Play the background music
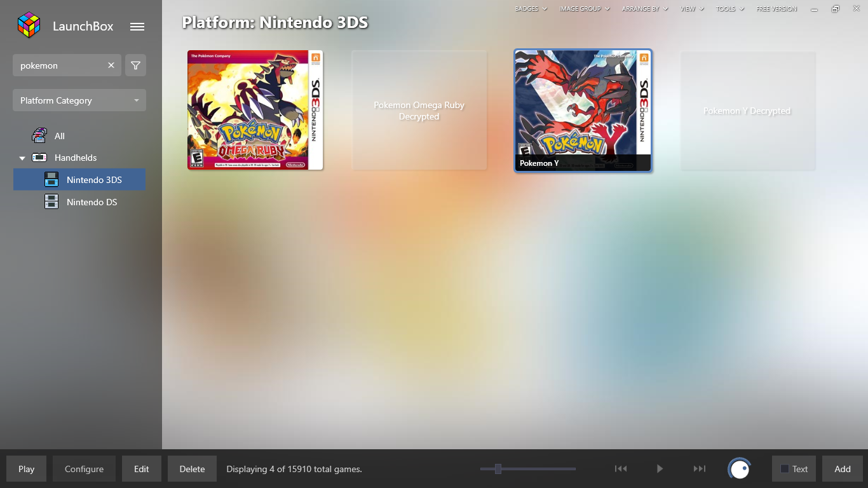The height and width of the screenshot is (488, 868). [660, 469]
